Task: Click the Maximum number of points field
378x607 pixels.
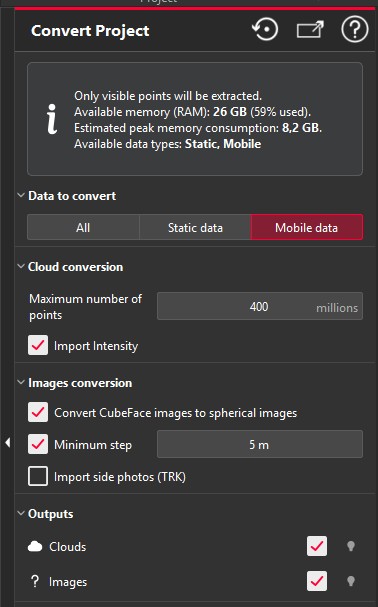Action: tap(260, 306)
